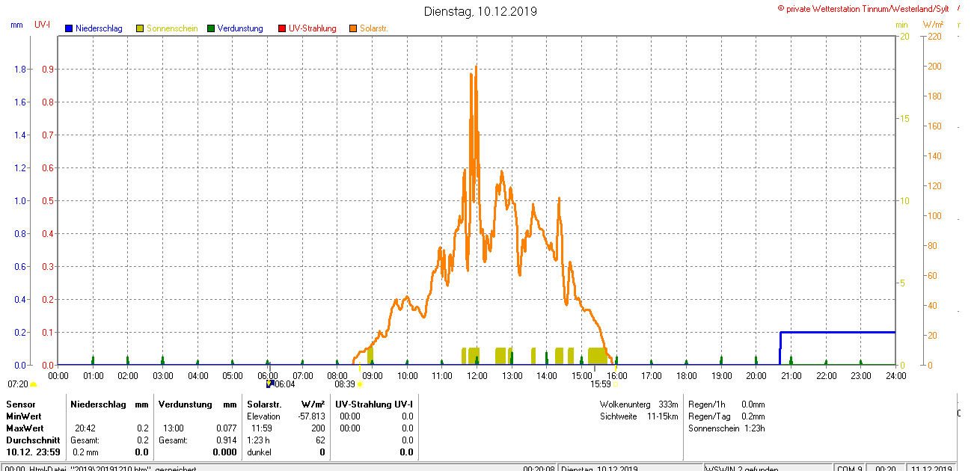
Task: Click the 06:00 label on the time axis
Action: [268, 375]
